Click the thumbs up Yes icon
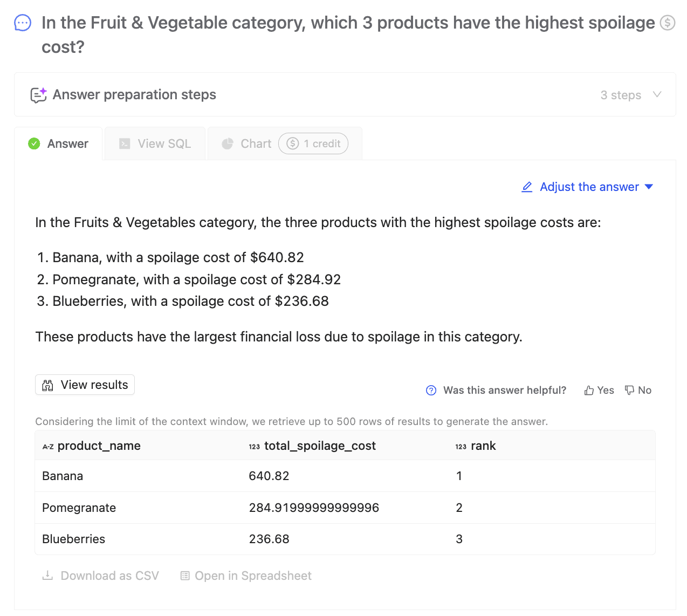 pos(589,391)
